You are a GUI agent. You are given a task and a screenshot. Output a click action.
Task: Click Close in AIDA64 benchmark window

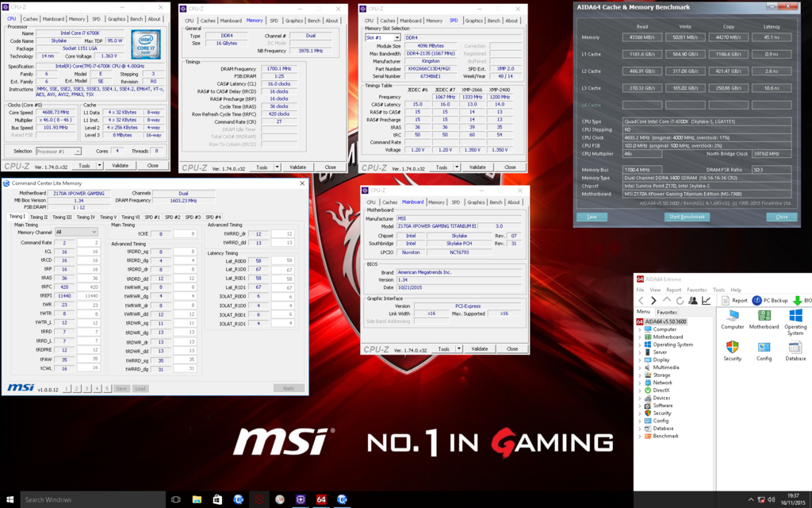pyautogui.click(x=781, y=217)
